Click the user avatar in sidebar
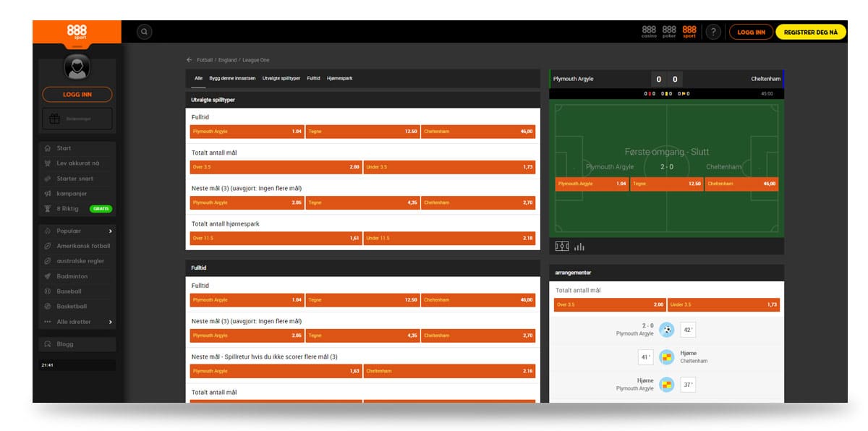The height and width of the screenshot is (431, 868). (77, 67)
